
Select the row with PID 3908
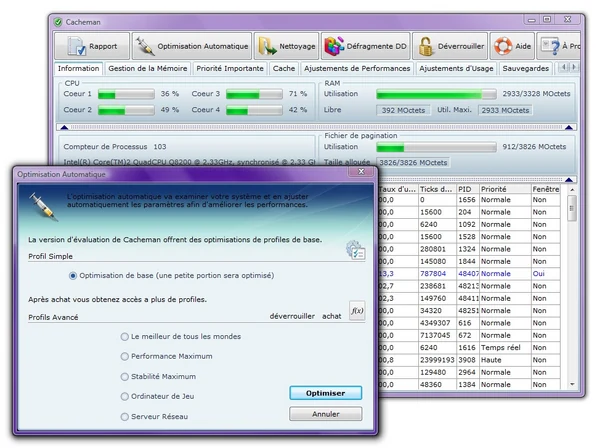[x=469, y=360]
